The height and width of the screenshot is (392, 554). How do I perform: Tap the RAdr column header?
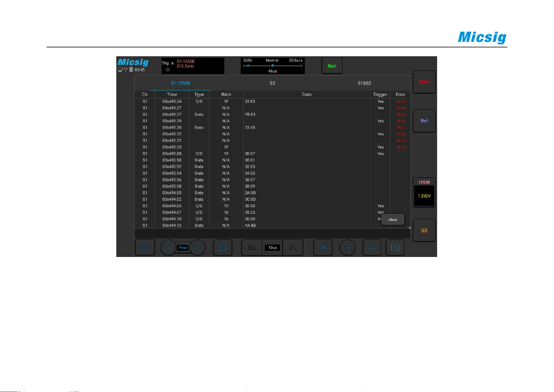point(226,94)
